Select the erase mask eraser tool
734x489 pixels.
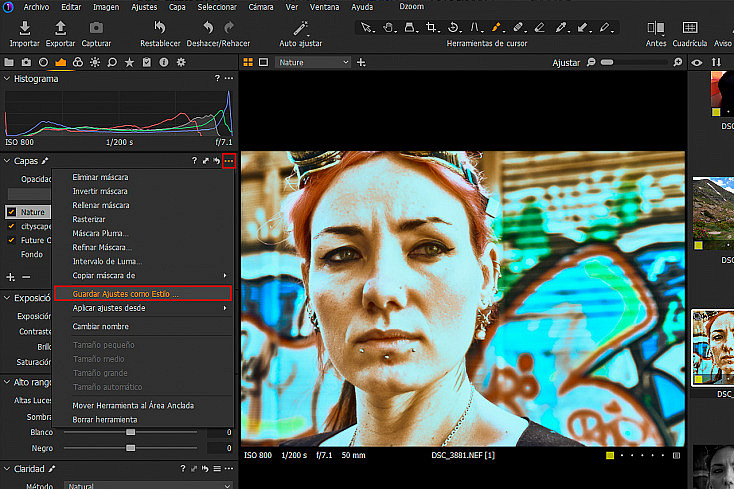(x=539, y=28)
